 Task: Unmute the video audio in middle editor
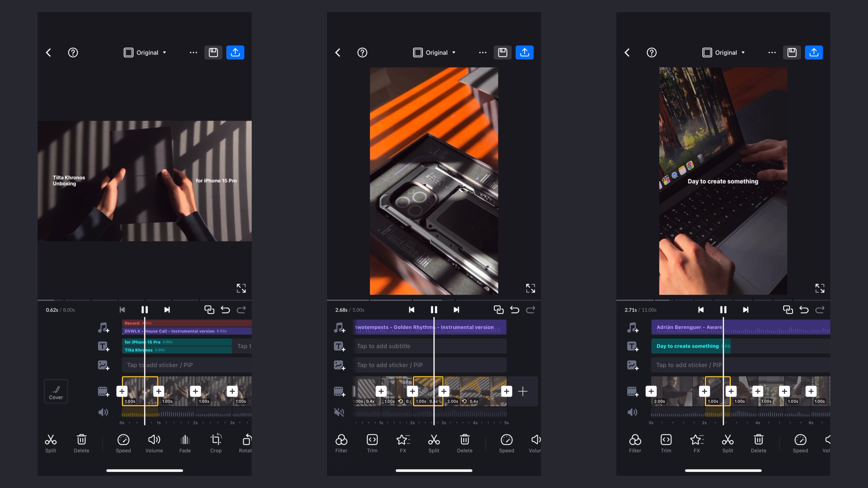click(x=339, y=412)
